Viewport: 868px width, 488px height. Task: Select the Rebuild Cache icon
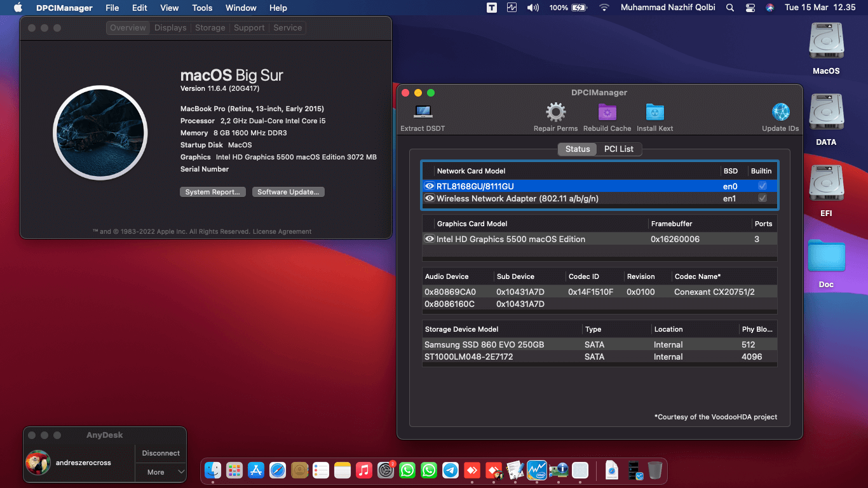(606, 111)
